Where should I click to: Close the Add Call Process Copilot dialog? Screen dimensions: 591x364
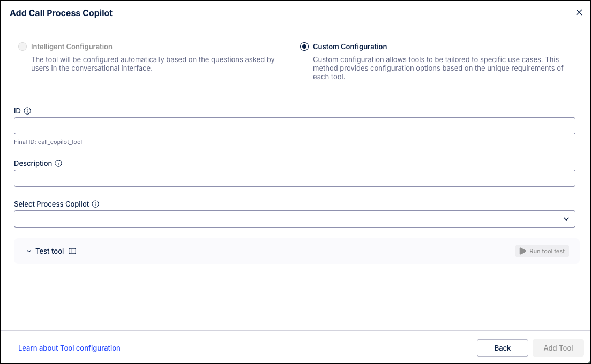[579, 12]
